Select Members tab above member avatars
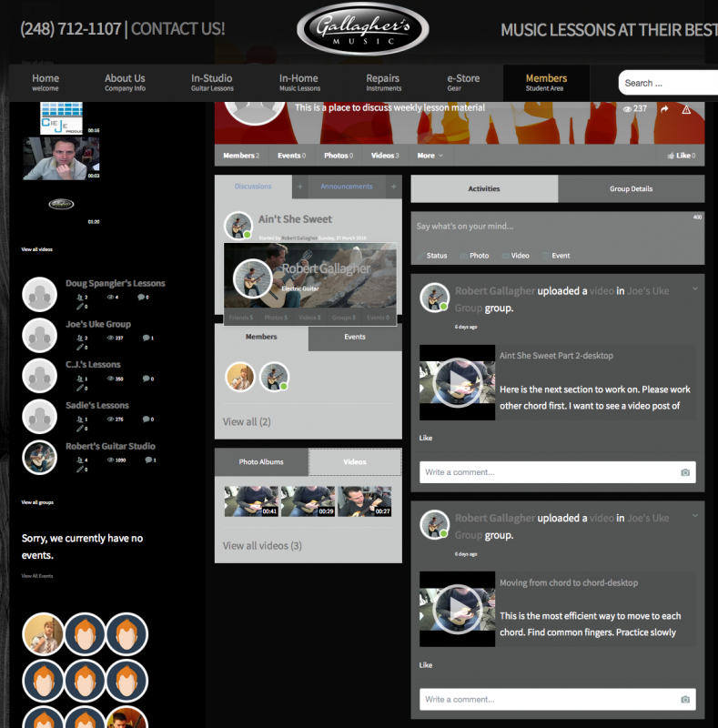Viewport: 718px width, 728px height. coord(261,337)
